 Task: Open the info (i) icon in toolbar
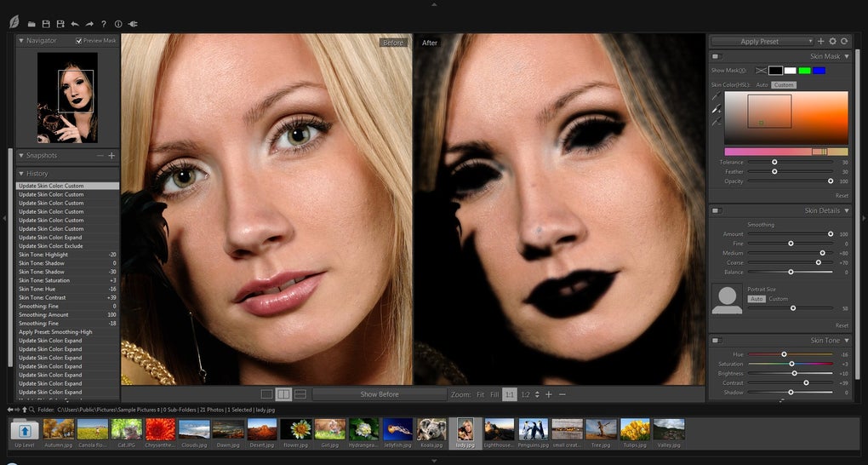pyautogui.click(x=118, y=25)
